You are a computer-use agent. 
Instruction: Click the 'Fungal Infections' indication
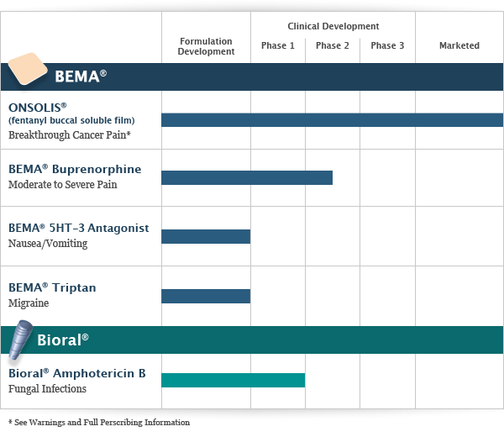tap(47, 388)
